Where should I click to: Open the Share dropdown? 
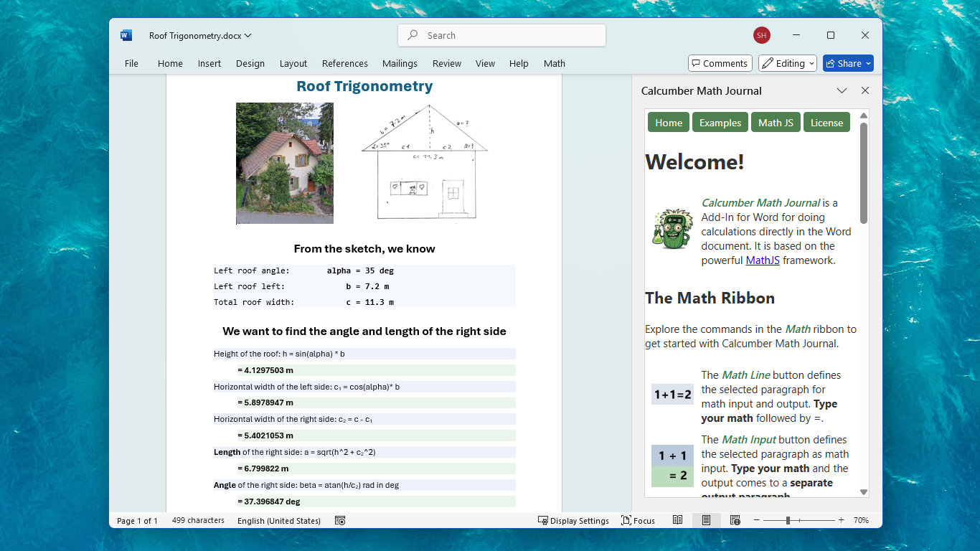pos(848,63)
